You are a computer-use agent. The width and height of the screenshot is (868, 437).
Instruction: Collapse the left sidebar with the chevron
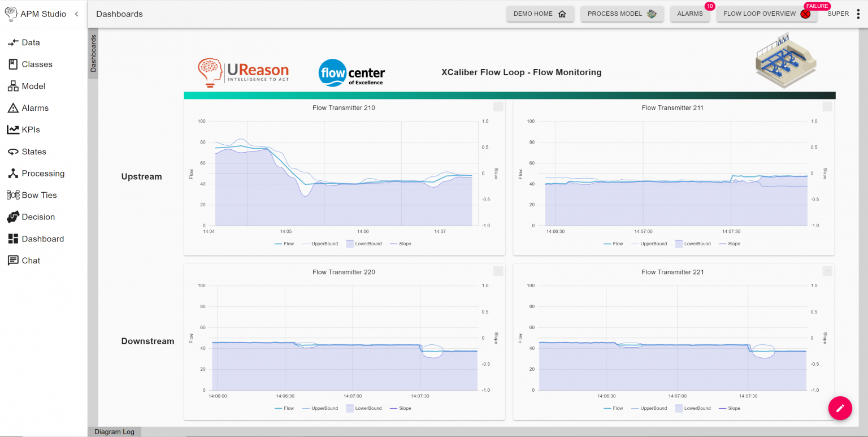point(76,14)
